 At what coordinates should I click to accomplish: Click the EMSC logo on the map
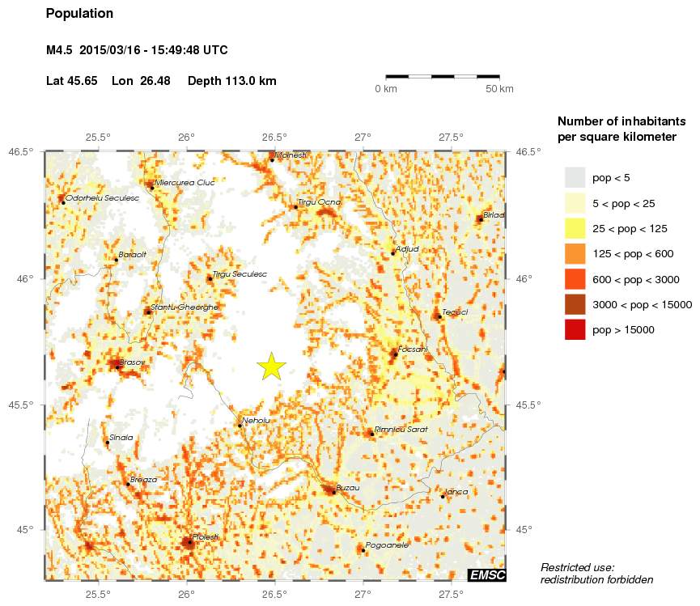[x=486, y=574]
